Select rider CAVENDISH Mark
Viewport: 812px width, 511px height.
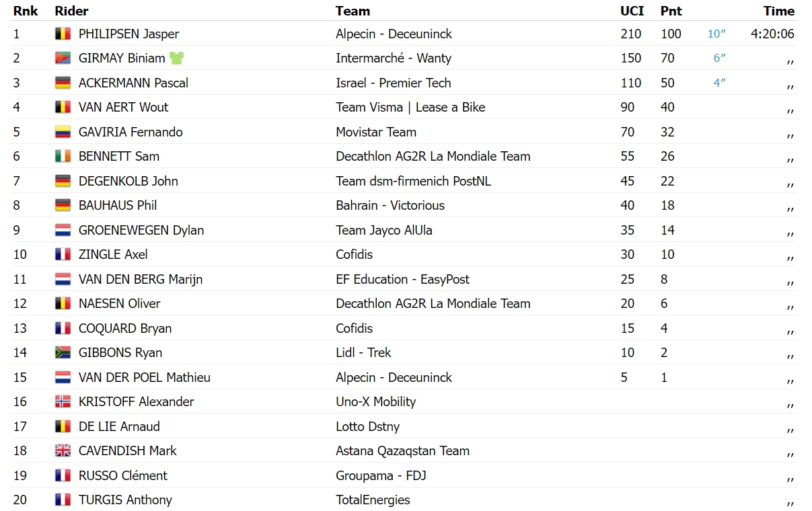point(128,451)
